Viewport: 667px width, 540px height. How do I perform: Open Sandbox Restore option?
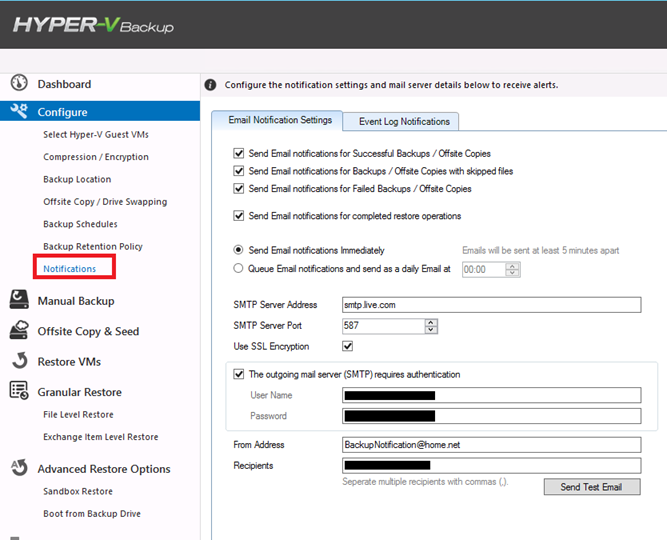point(78,491)
